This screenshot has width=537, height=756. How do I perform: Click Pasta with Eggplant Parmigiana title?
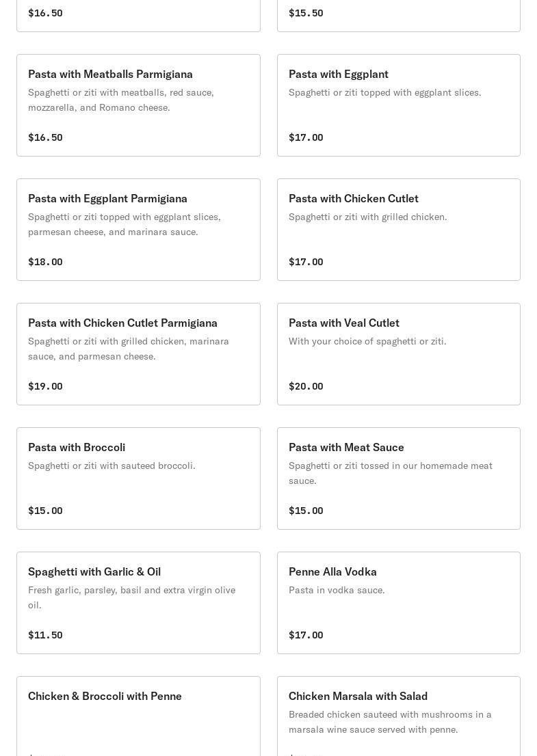107,198
